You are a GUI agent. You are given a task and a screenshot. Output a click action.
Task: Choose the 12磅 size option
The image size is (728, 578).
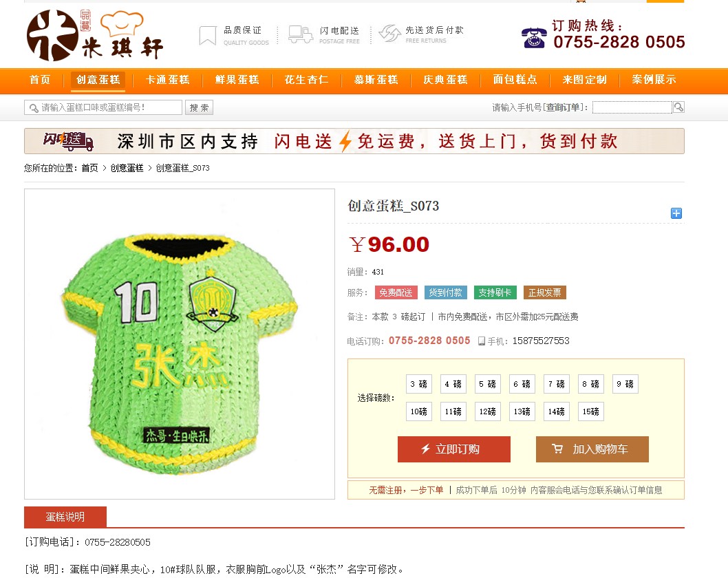click(x=487, y=411)
